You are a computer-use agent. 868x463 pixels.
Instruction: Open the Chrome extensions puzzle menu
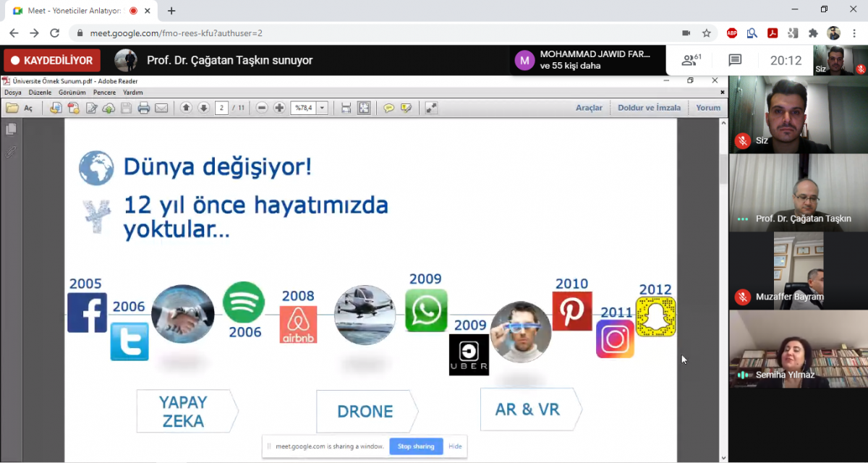coord(813,33)
